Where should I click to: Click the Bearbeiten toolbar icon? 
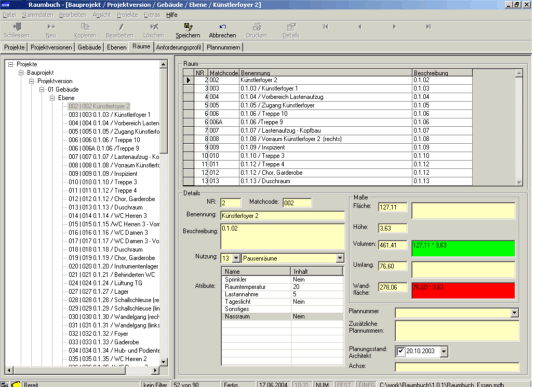120,27
